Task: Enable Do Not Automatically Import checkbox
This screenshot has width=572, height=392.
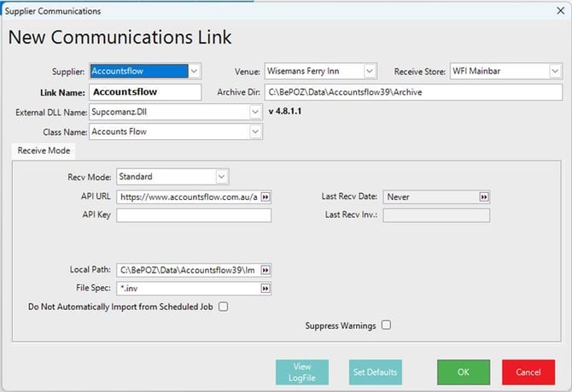Action: pyautogui.click(x=224, y=307)
